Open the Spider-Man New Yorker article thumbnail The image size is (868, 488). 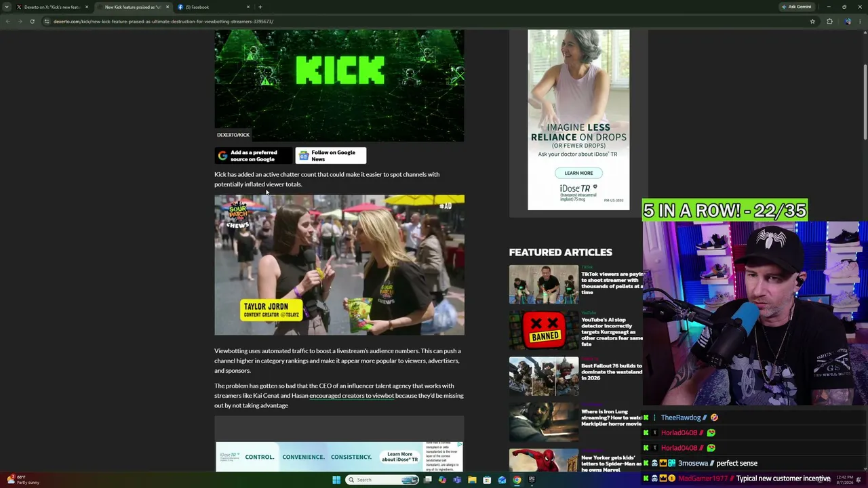[x=544, y=462]
